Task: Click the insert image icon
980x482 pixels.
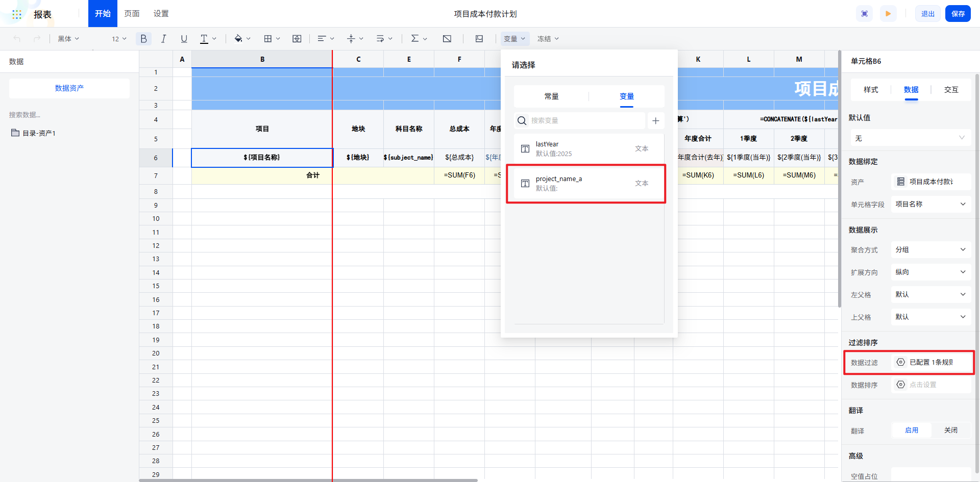Action: [479, 39]
